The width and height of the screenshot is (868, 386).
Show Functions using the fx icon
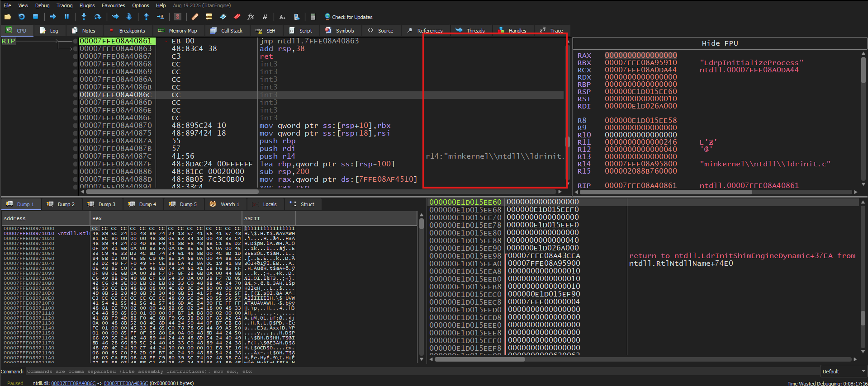[x=251, y=17]
